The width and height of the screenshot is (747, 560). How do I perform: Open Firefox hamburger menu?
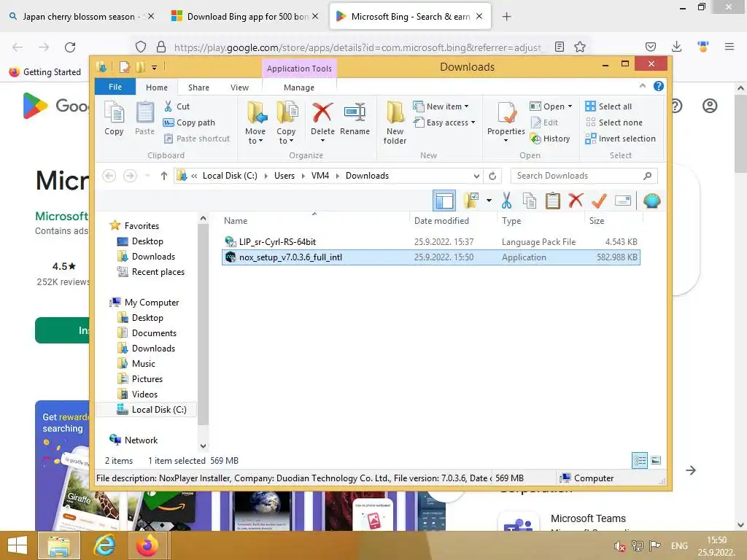point(729,47)
